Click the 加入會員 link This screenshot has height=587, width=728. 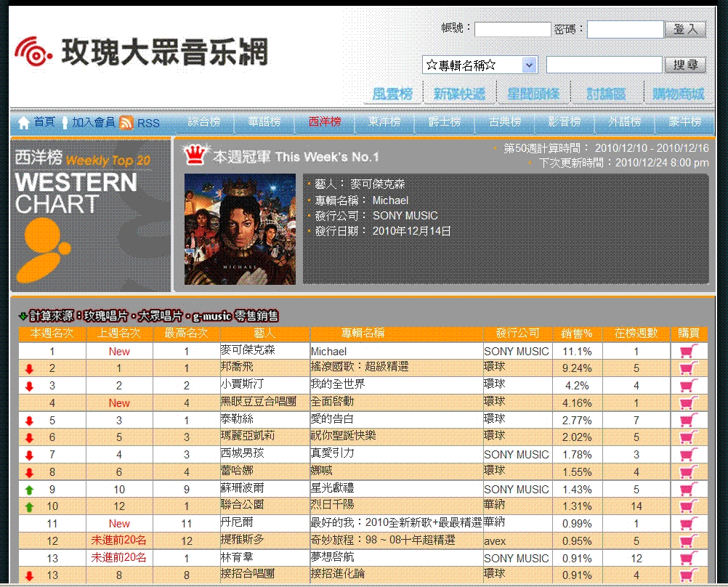[94, 122]
